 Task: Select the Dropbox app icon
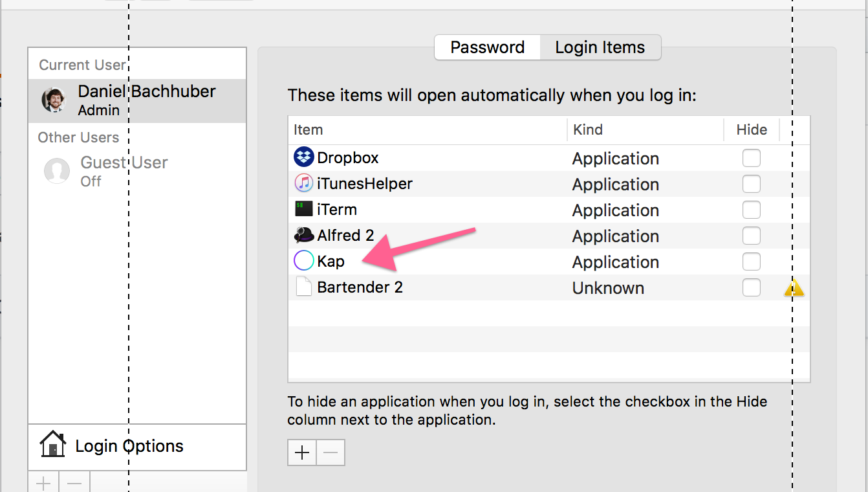[304, 157]
